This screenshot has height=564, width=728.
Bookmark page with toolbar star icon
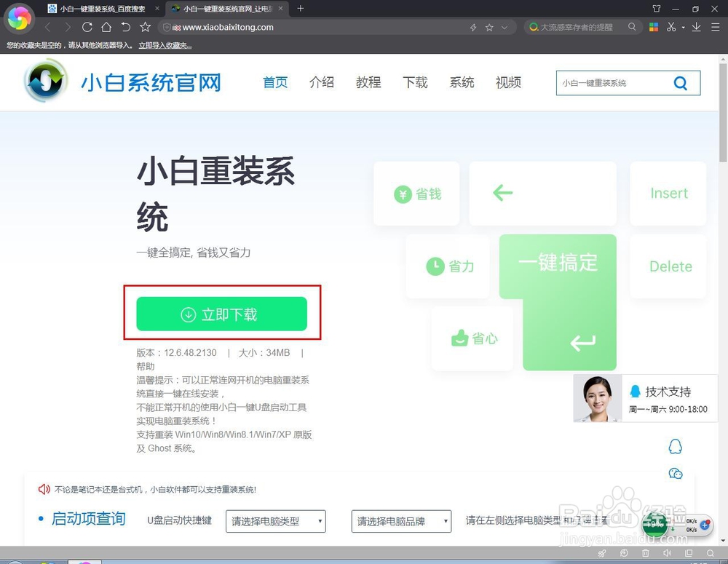coord(146,27)
